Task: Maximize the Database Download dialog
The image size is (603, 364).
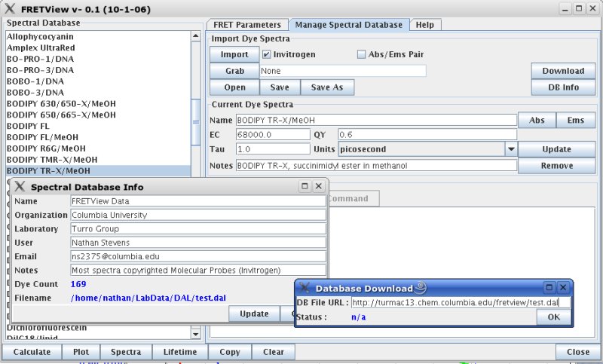Action: (x=549, y=288)
